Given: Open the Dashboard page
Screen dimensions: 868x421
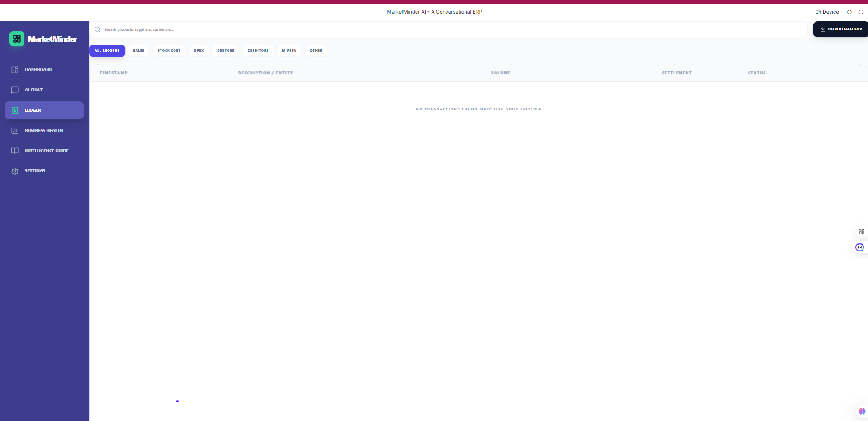Looking at the screenshot, I should coord(44,70).
